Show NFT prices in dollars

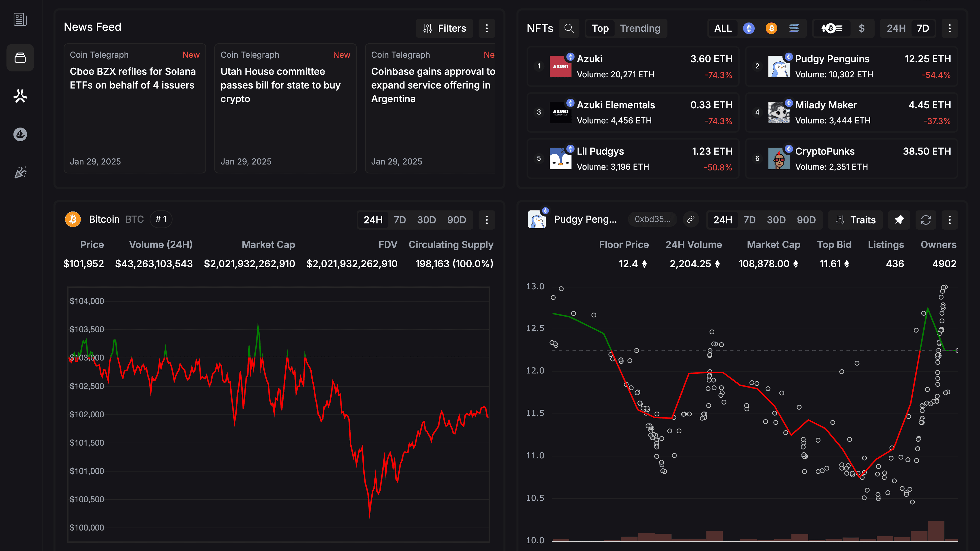(862, 28)
